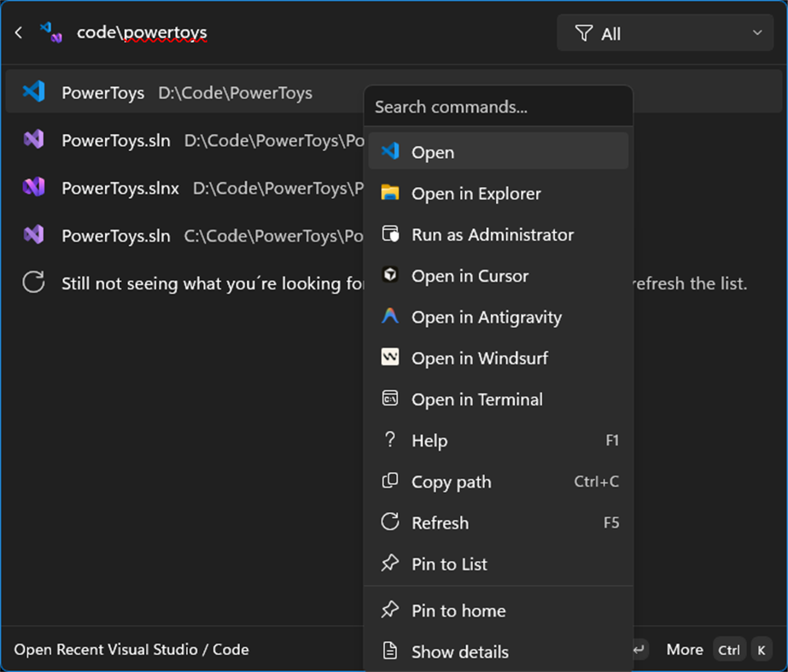Click the pin icon beside Pin to List
Viewport: 788px width, 672px height.
point(390,563)
